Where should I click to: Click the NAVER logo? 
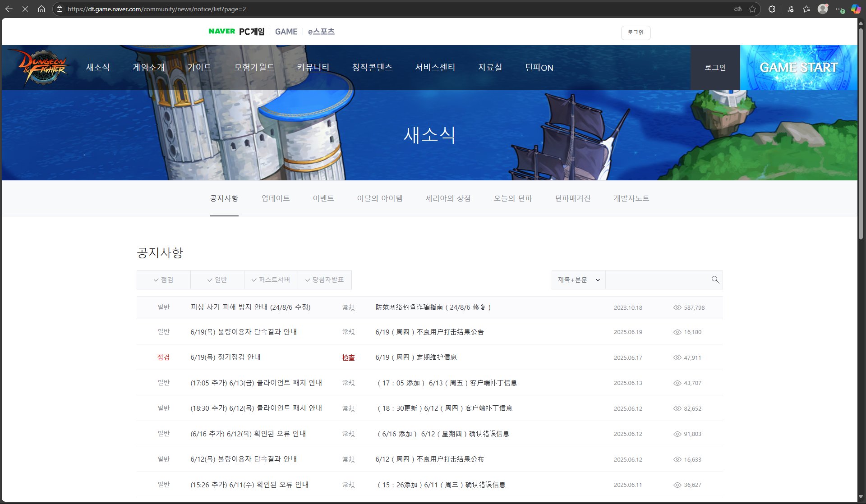pyautogui.click(x=221, y=31)
